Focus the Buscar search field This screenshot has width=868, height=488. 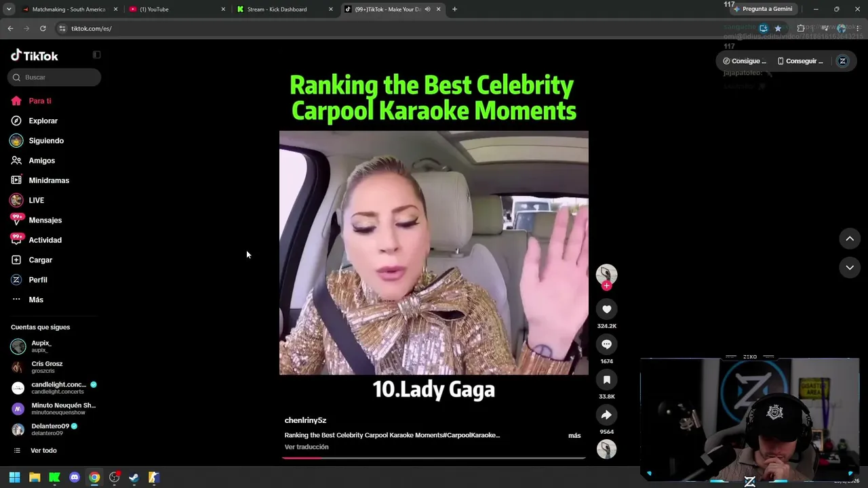point(54,77)
